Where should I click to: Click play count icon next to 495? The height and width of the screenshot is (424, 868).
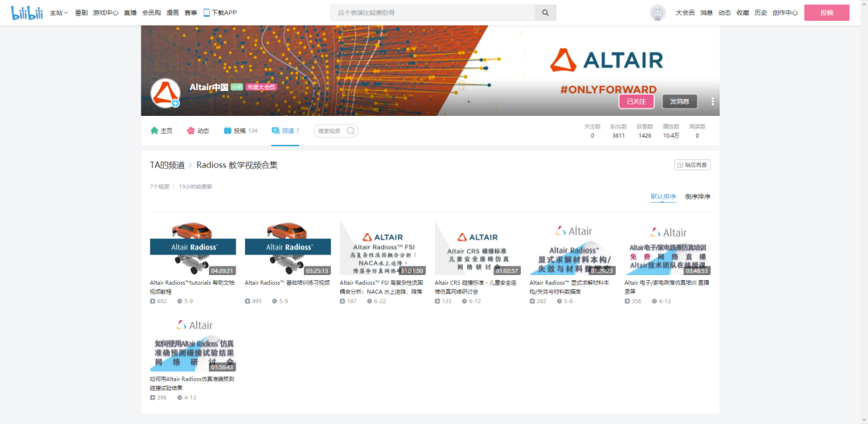(x=248, y=302)
